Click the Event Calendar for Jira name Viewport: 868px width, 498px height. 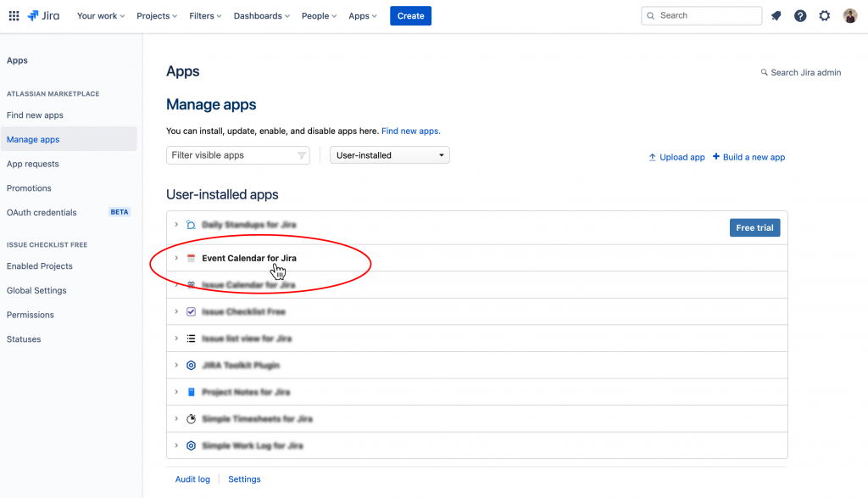click(x=249, y=258)
